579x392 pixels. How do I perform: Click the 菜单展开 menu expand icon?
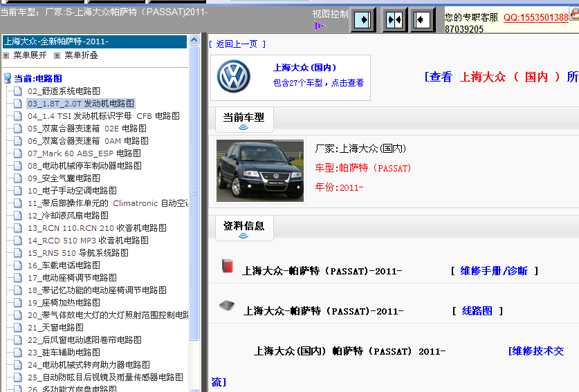point(6,56)
